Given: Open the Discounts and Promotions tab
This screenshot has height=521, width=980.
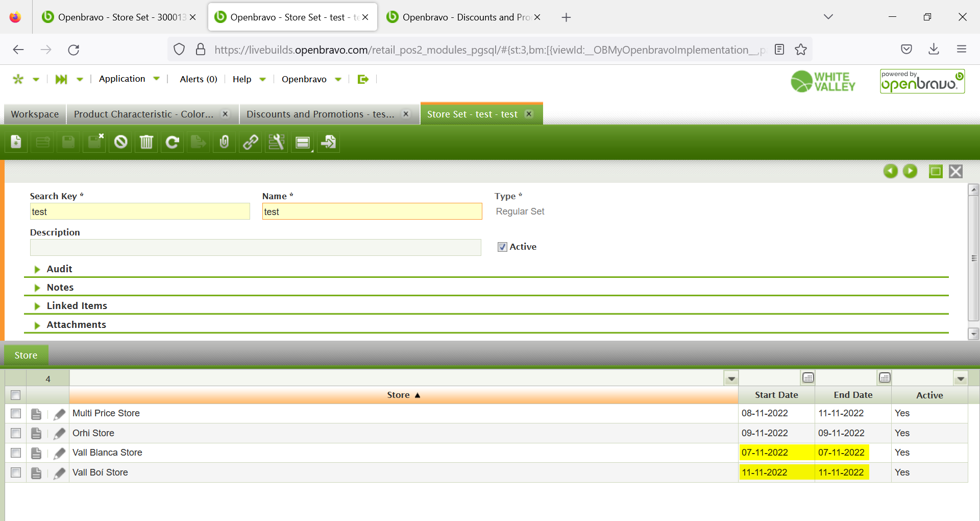Looking at the screenshot, I should pos(320,114).
